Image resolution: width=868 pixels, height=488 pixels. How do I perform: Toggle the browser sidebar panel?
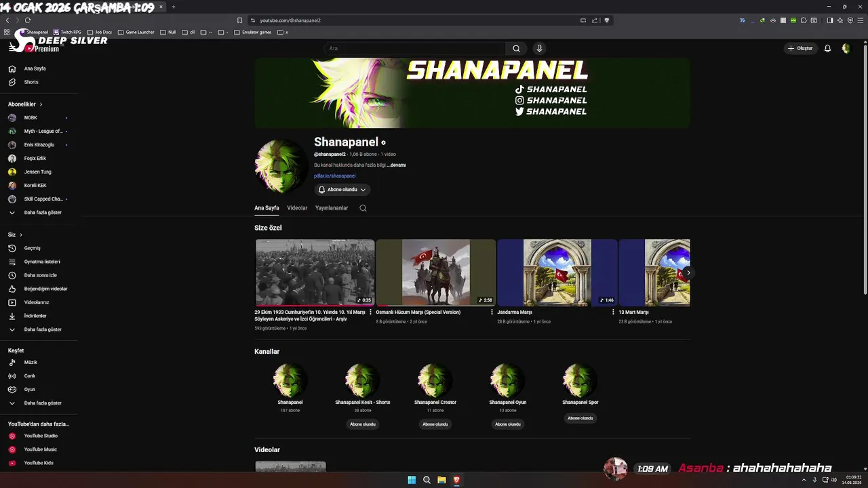click(x=830, y=20)
